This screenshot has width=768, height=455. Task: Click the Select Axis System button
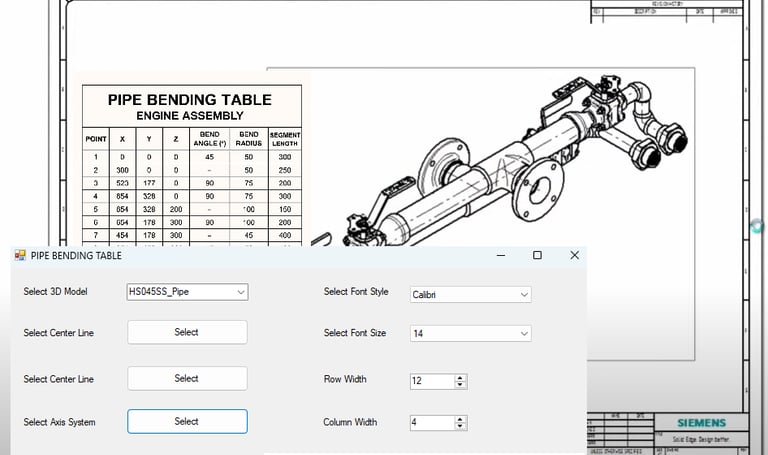coord(187,422)
